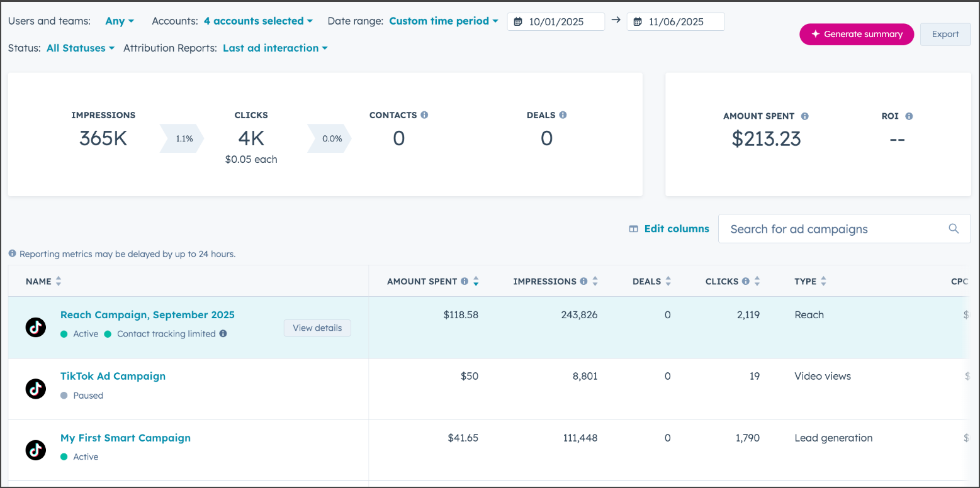980x488 pixels.
Task: Click the TikTok icon beside TikTok Ad Campaign
Action: tap(35, 389)
